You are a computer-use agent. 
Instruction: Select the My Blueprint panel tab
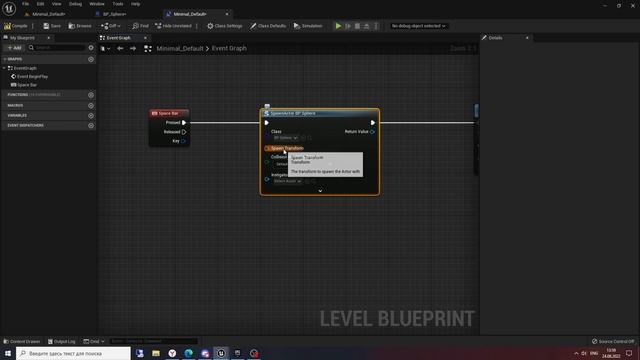click(22, 38)
